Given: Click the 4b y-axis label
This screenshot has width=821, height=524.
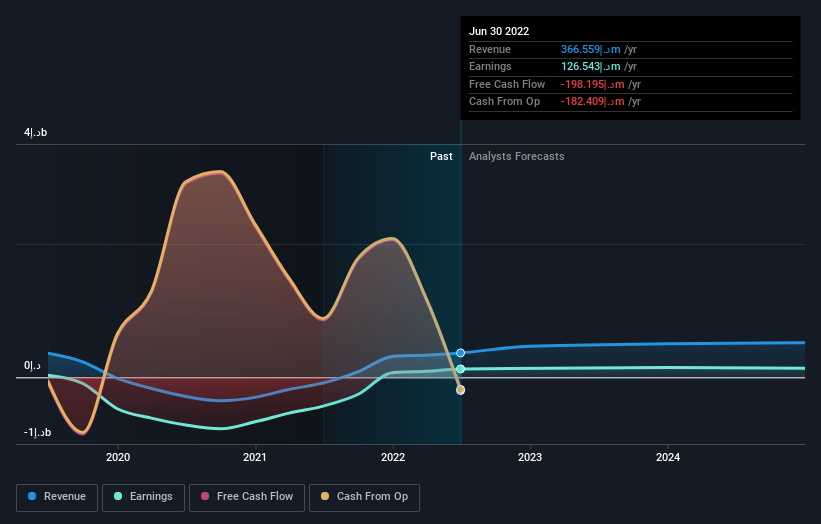Looking at the screenshot, I should coord(35,132).
